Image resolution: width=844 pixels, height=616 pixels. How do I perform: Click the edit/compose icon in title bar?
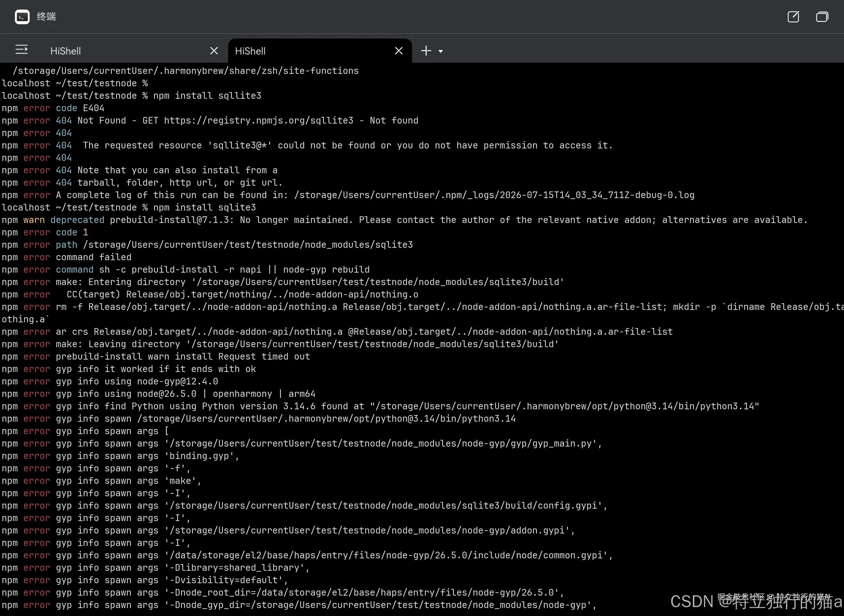pos(793,17)
